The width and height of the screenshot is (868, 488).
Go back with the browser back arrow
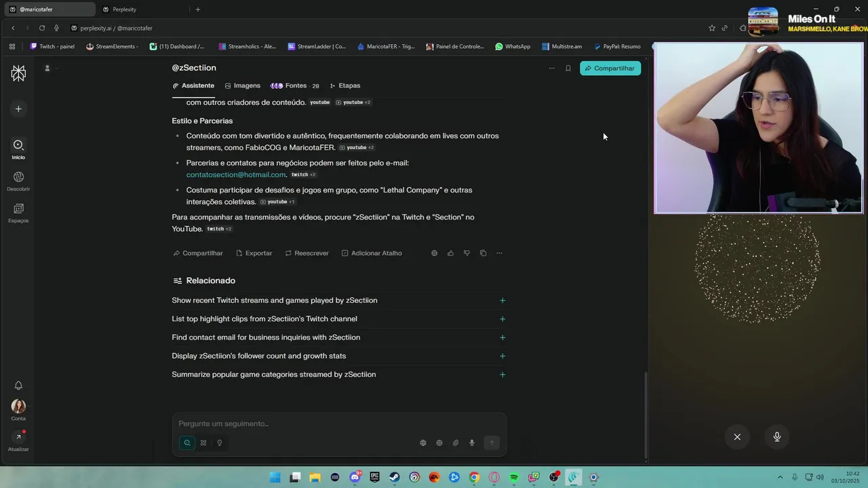[13, 28]
